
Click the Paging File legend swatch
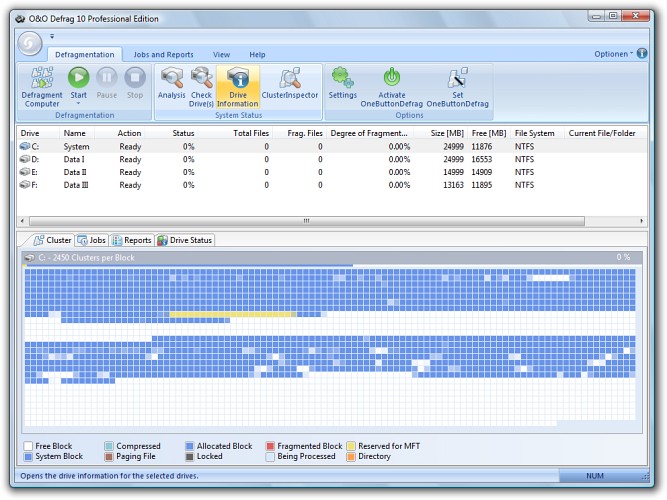tap(109, 457)
